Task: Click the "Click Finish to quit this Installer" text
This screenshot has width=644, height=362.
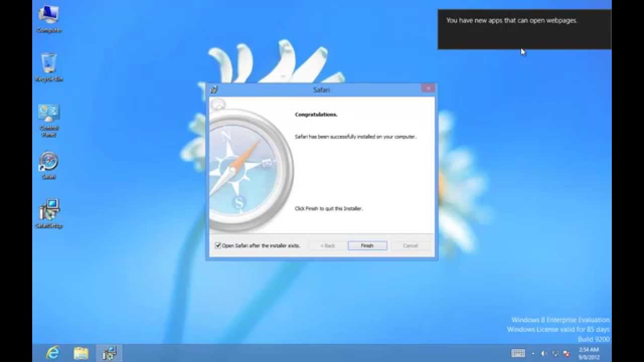Action: [329, 208]
